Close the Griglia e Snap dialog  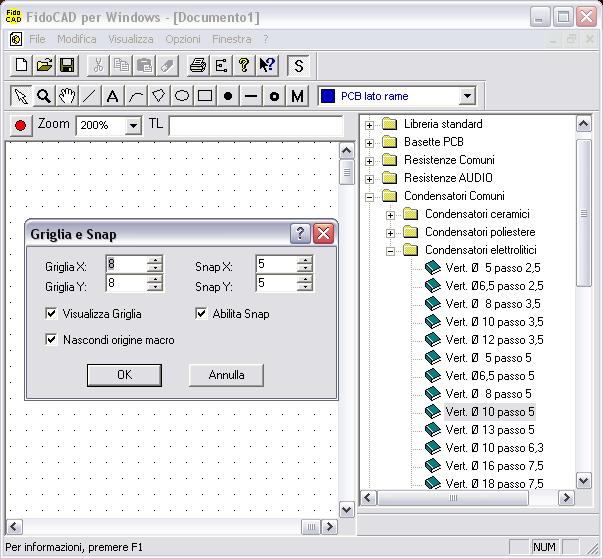(x=323, y=233)
